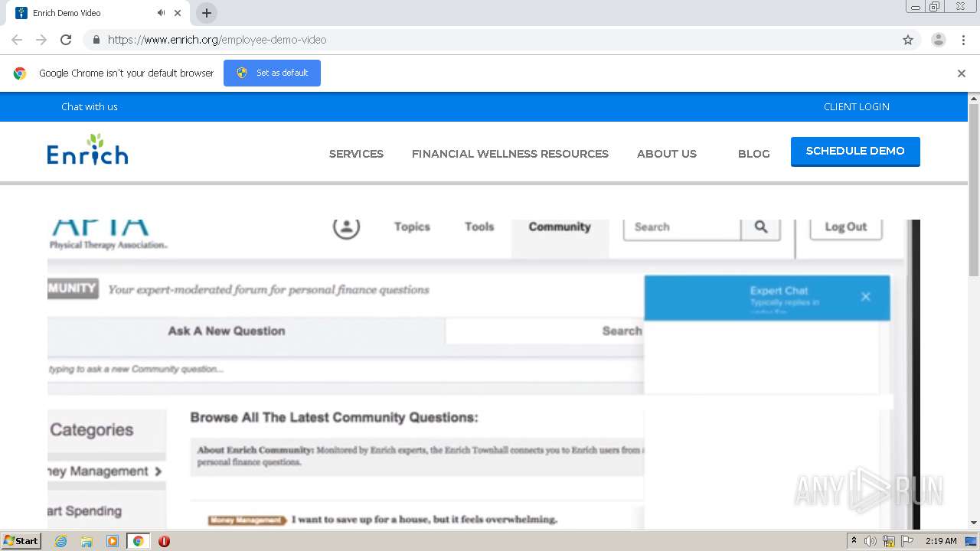Open the SERVICES menu
This screenshot has height=551, width=980.
[356, 154]
